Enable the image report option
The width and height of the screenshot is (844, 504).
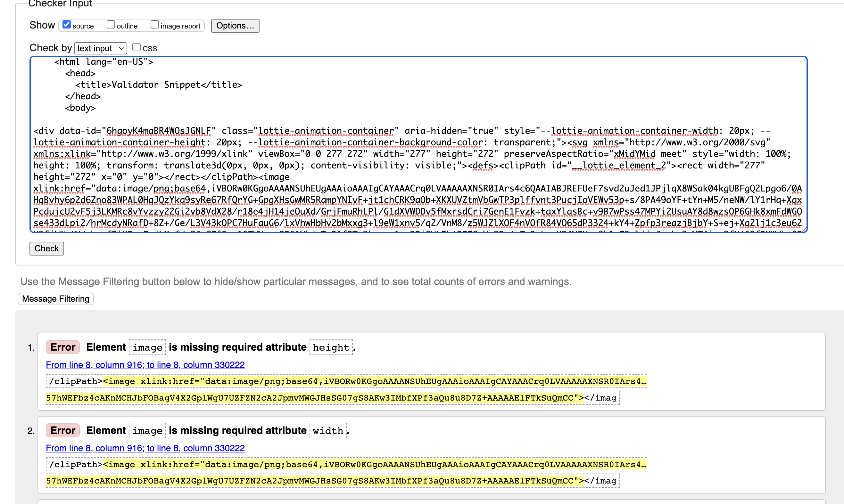(x=155, y=24)
